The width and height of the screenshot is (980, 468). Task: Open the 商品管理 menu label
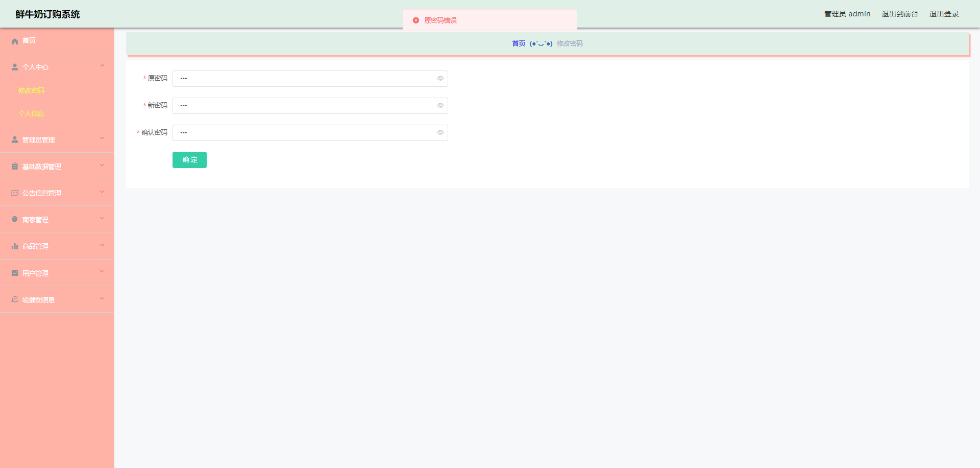click(35, 246)
